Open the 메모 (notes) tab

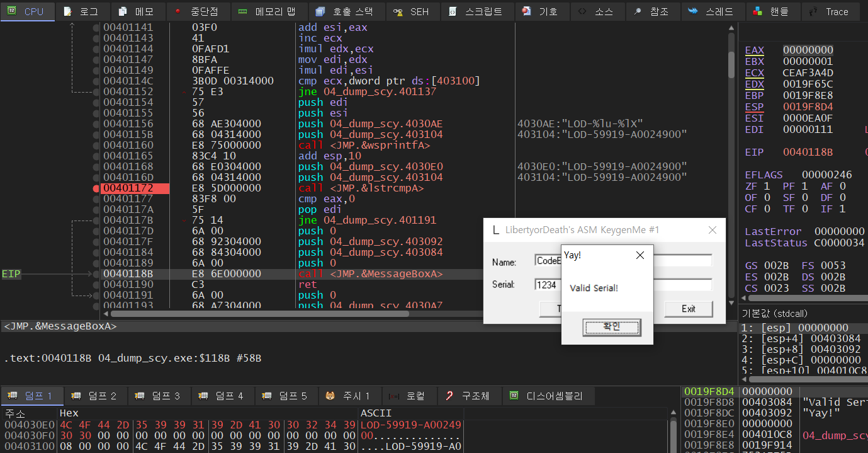tap(138, 11)
